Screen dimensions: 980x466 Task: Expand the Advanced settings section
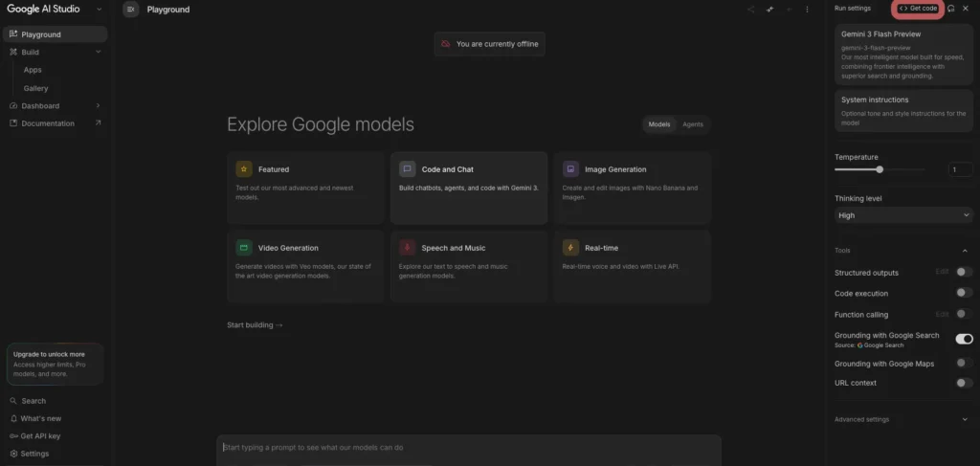903,419
